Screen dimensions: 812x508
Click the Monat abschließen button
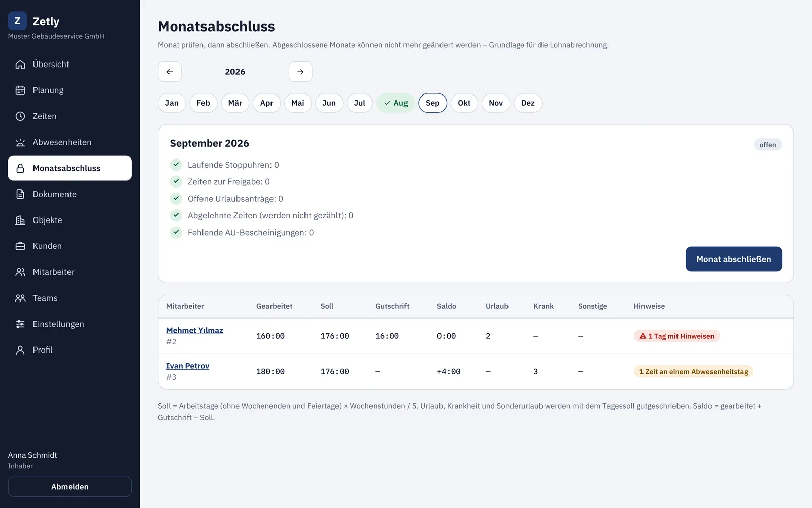(x=734, y=259)
